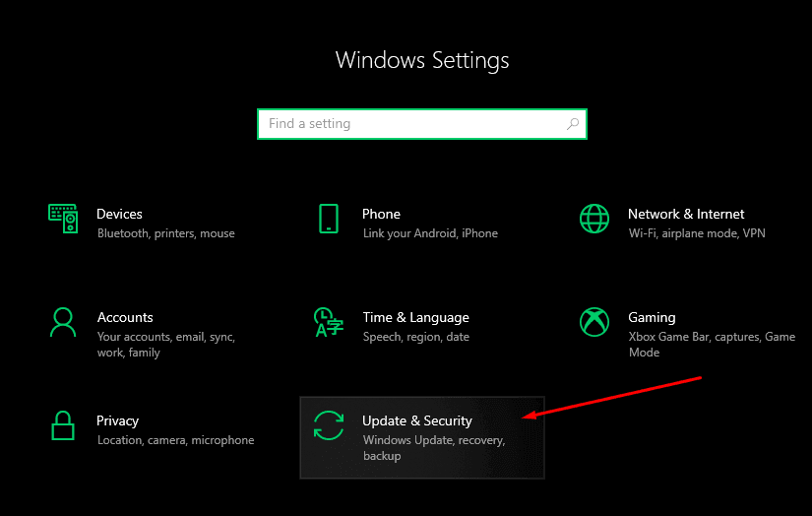Select the Network & Internet title
The image size is (812, 516).
[x=686, y=214]
